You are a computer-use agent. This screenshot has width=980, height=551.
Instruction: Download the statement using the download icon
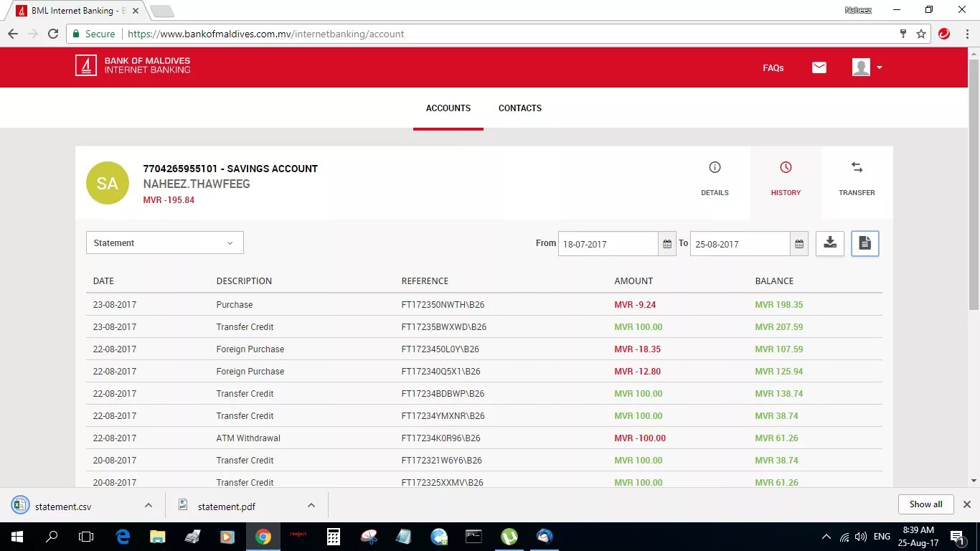pos(830,243)
